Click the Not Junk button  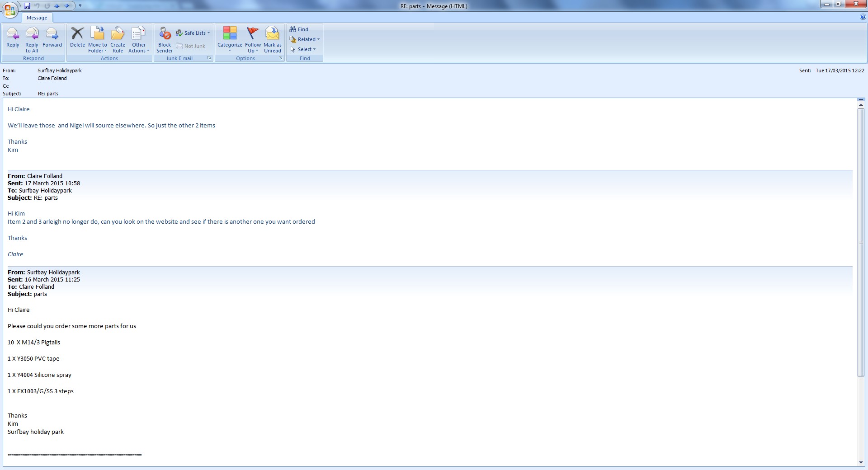[190, 46]
